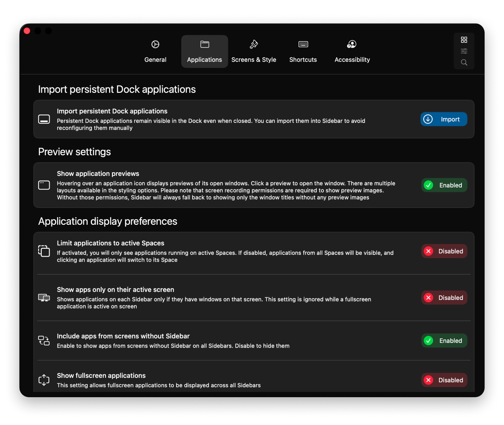
Task: Enable Limit applications to active Spaces
Action: tap(444, 251)
